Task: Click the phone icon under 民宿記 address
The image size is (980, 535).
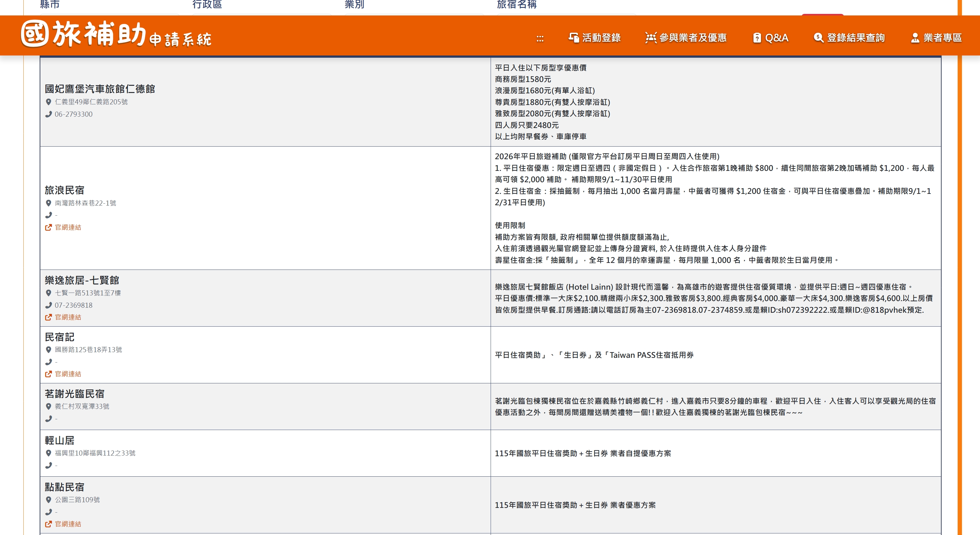Action: tap(48, 362)
